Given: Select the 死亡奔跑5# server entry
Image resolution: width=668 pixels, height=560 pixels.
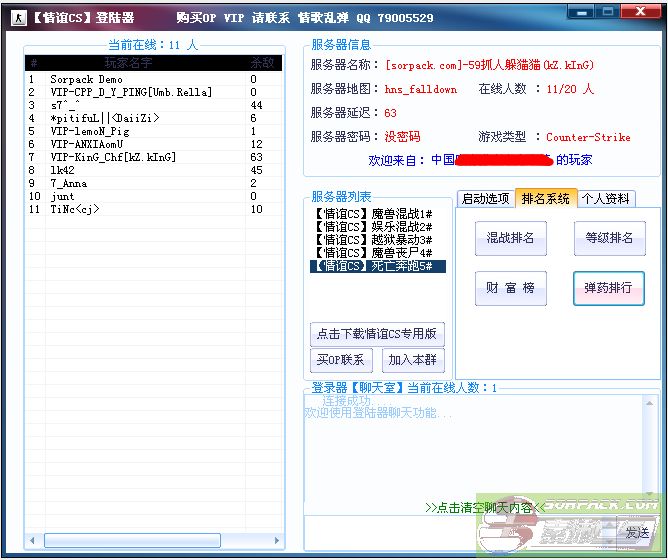Looking at the screenshot, I should coord(373,266).
